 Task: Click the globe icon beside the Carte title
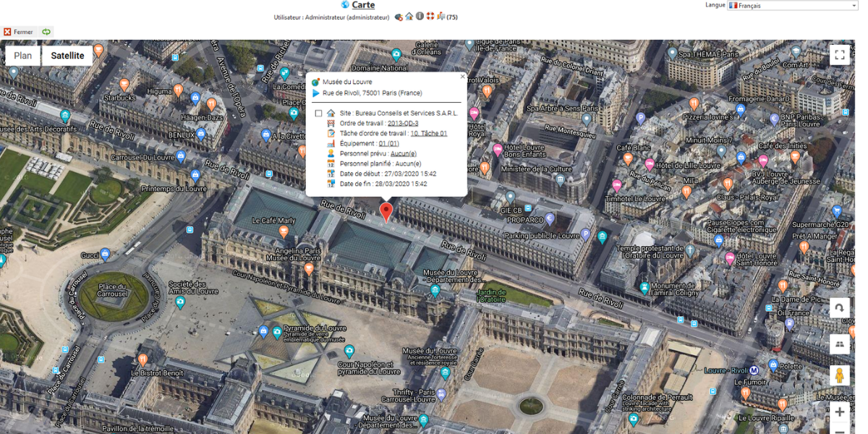click(x=345, y=5)
